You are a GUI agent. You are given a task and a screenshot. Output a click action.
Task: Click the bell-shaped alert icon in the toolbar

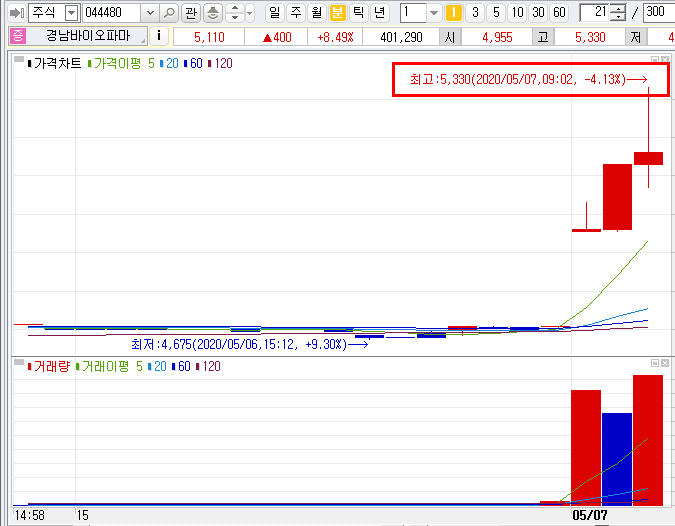click(x=213, y=13)
